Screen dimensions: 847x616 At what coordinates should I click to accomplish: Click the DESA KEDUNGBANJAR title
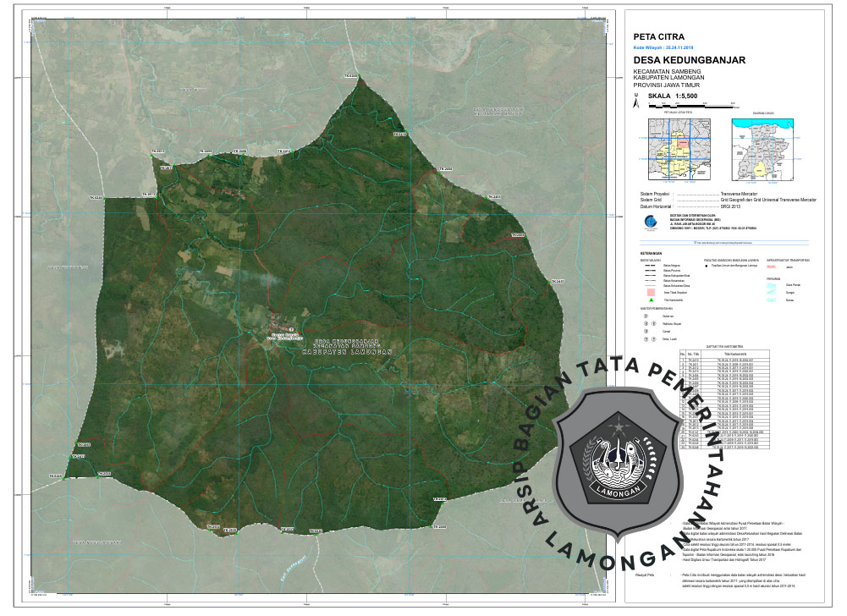tap(689, 60)
